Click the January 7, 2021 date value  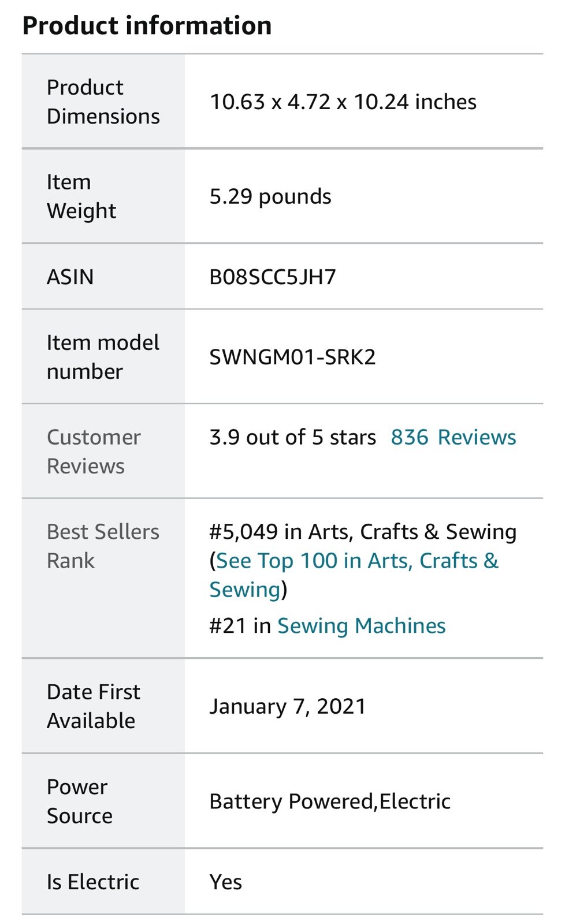(288, 706)
